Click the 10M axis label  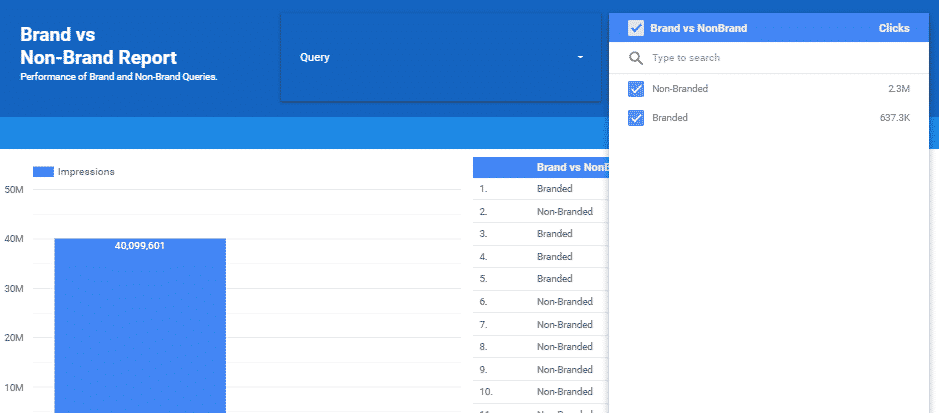[14, 387]
